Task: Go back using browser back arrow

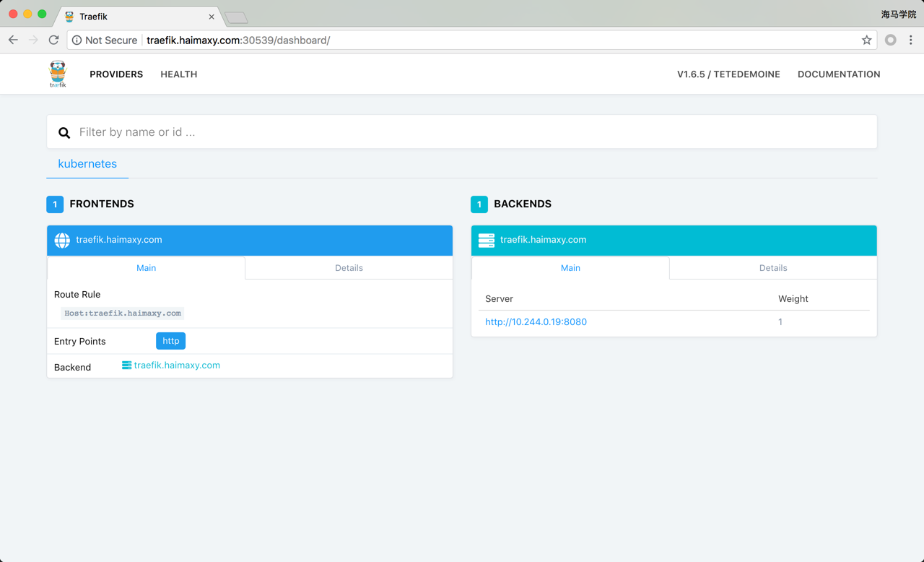Action: (13, 40)
